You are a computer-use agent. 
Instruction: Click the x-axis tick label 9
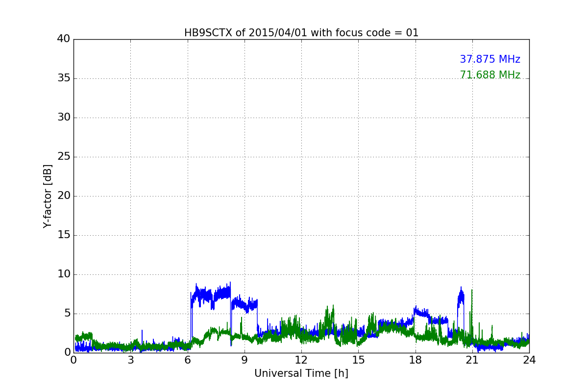(245, 360)
